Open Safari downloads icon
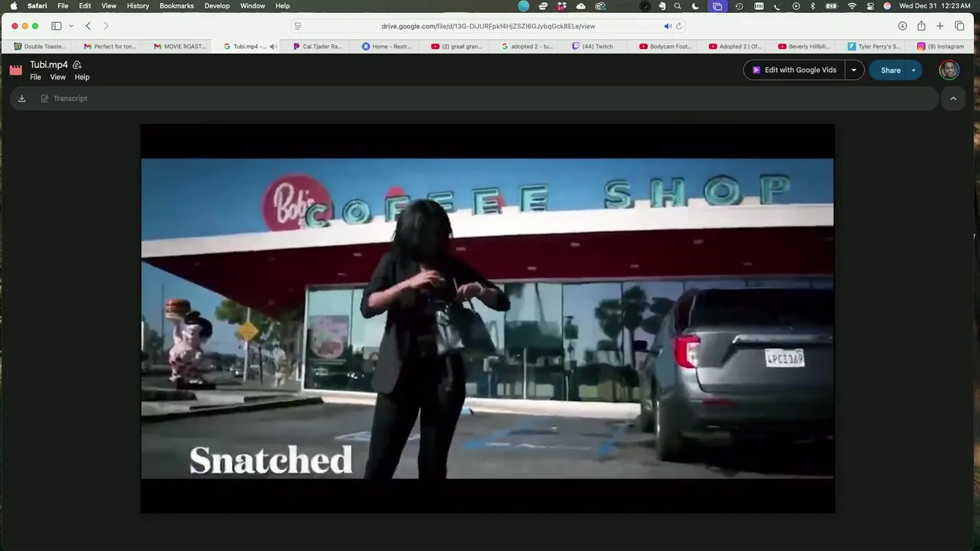 click(x=903, y=26)
